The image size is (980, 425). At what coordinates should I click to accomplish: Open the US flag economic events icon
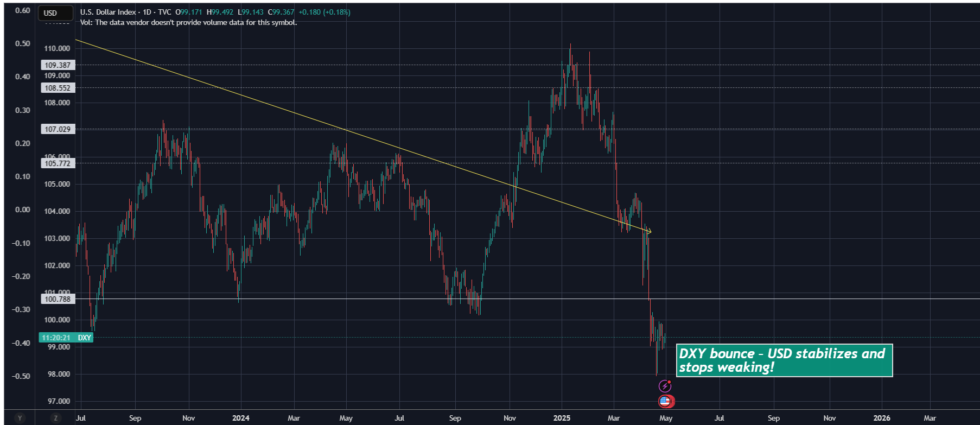click(x=666, y=402)
